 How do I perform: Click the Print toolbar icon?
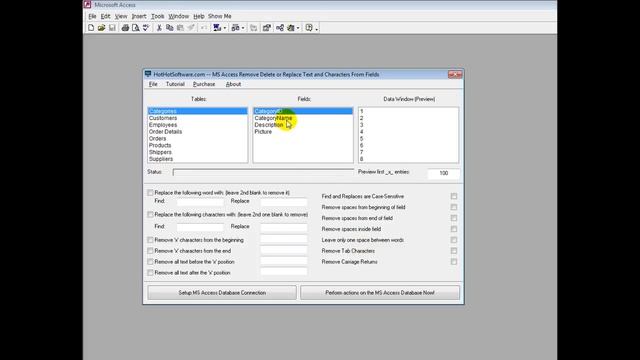click(125, 28)
